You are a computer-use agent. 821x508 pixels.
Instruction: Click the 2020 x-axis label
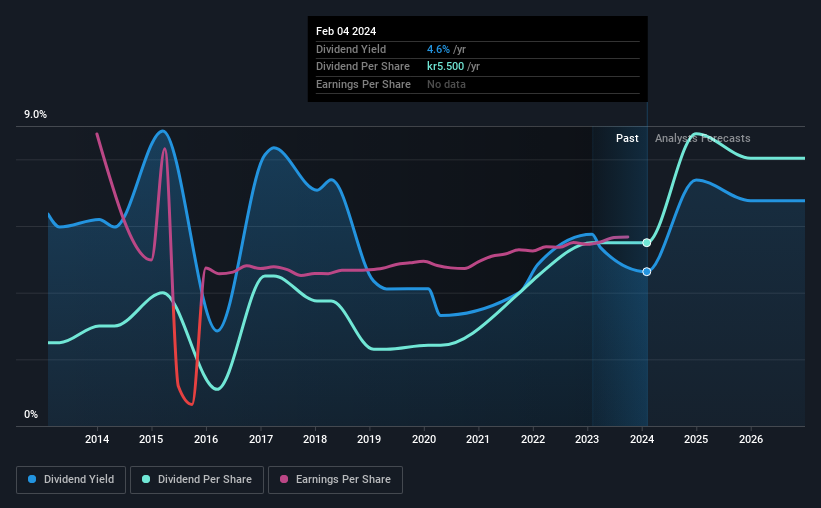click(424, 439)
